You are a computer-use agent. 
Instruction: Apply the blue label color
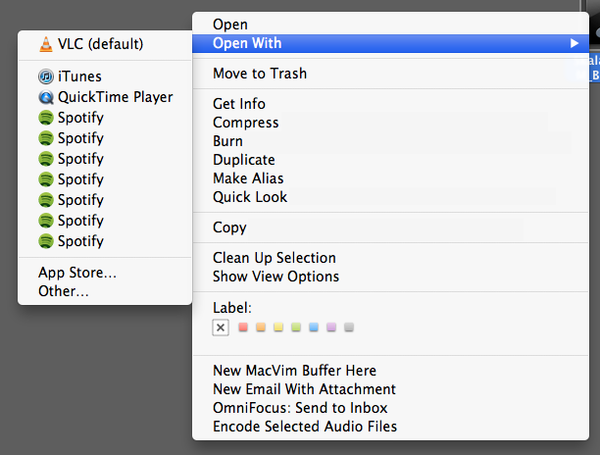314,327
